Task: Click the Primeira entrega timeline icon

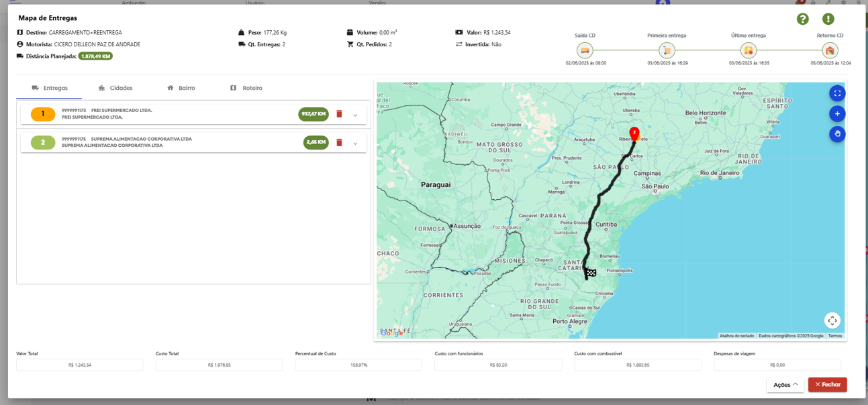Action: coord(667,50)
